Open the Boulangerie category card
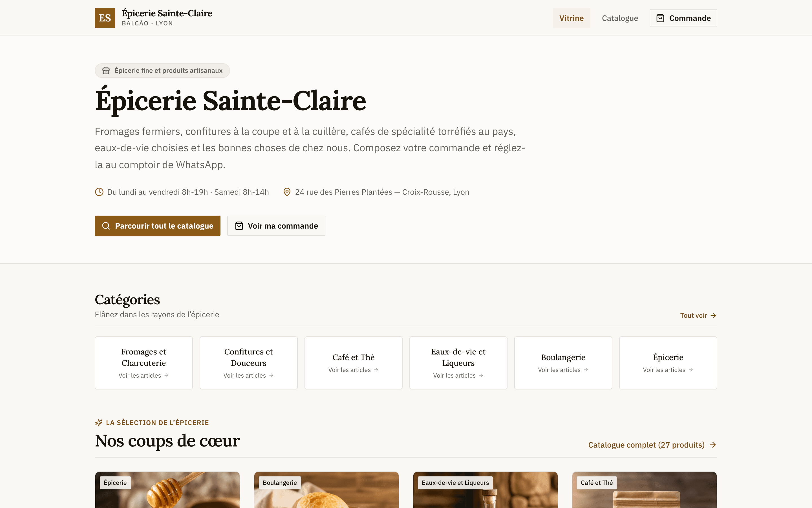This screenshot has height=508, width=812. 563,363
